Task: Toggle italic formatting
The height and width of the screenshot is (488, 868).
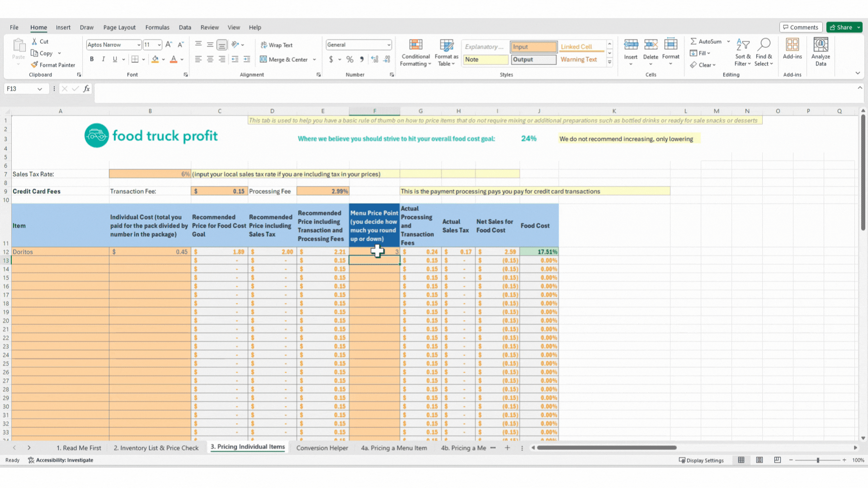Action: [104, 59]
